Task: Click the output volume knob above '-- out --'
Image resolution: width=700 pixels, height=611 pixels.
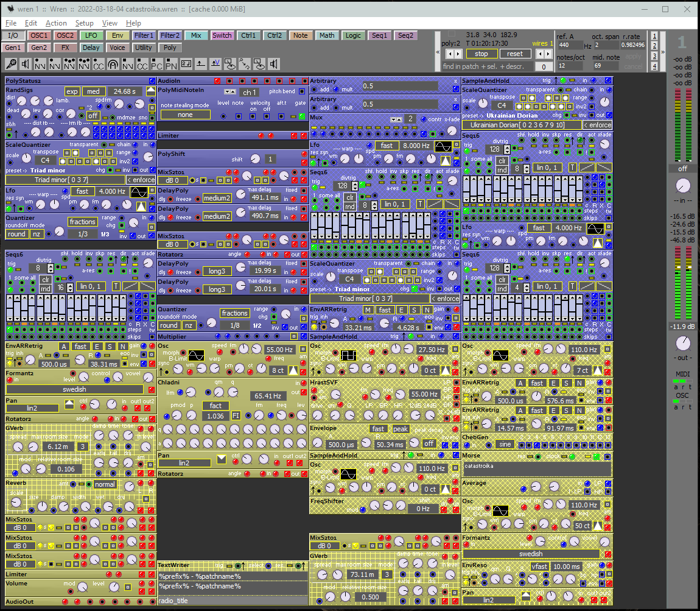Action: point(683,343)
